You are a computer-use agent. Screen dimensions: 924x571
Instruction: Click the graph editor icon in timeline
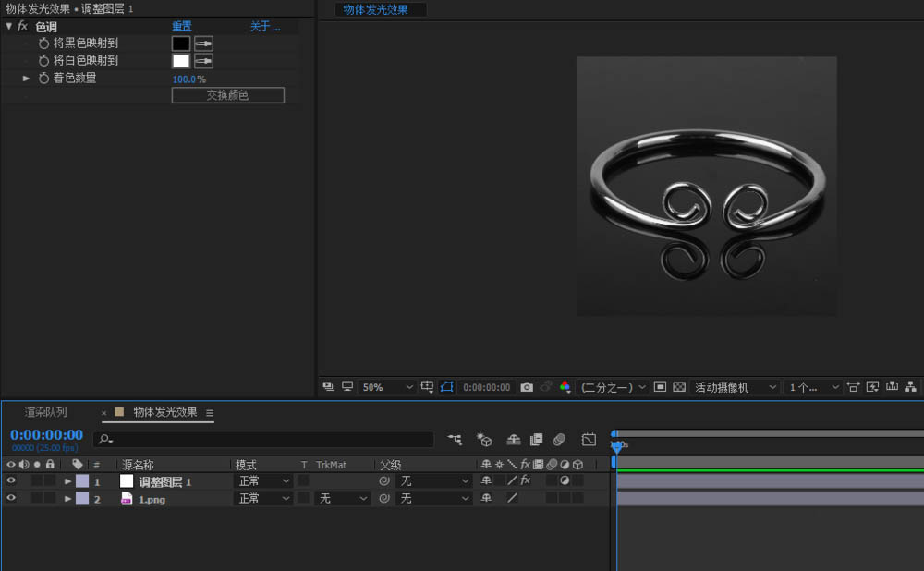point(589,440)
